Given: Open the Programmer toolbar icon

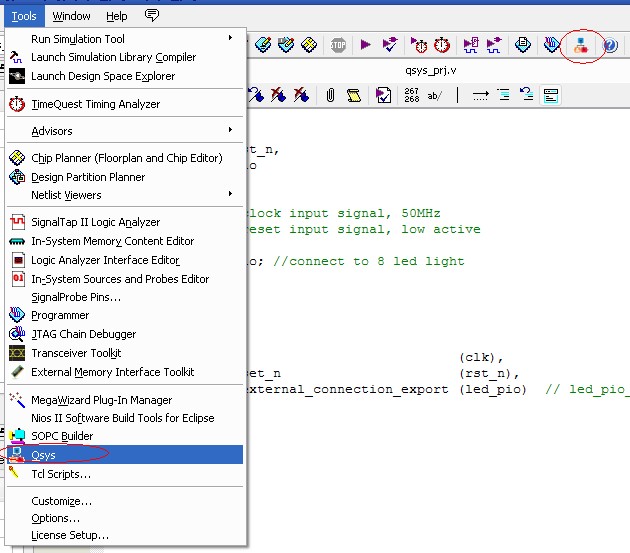Looking at the screenshot, I should pos(552,45).
